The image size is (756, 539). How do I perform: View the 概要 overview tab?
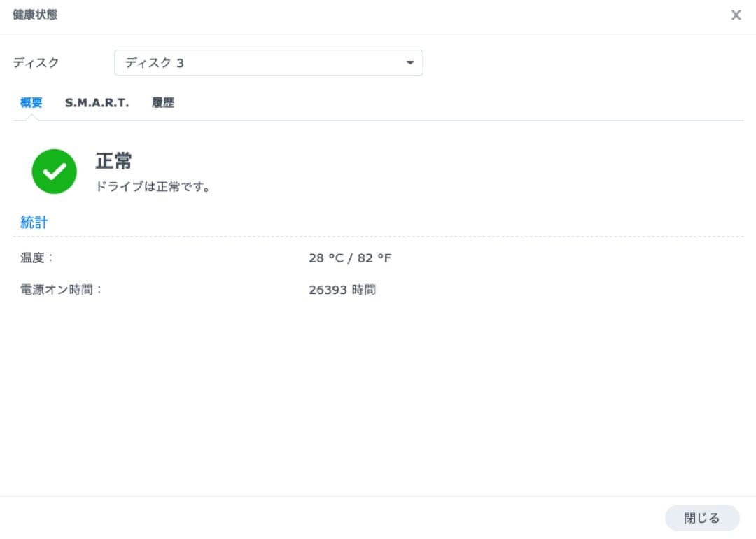point(31,102)
